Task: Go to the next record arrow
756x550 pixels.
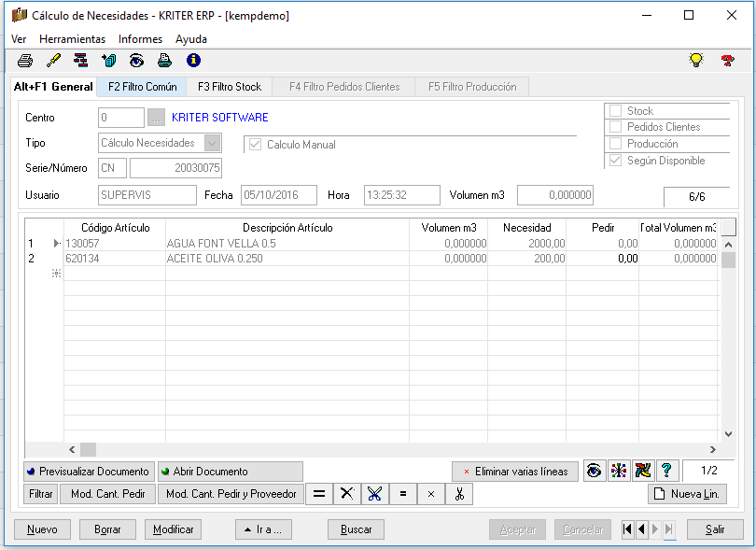Action: [655, 529]
